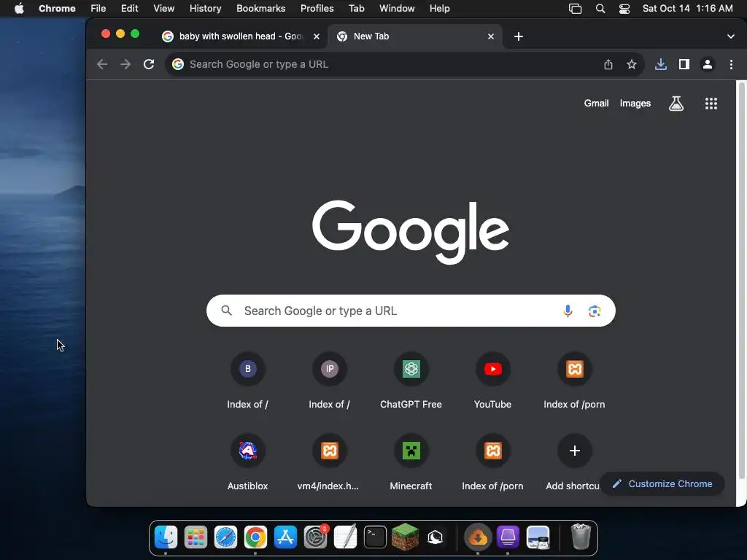Click the screen mirroring menu bar icon

coord(575,9)
